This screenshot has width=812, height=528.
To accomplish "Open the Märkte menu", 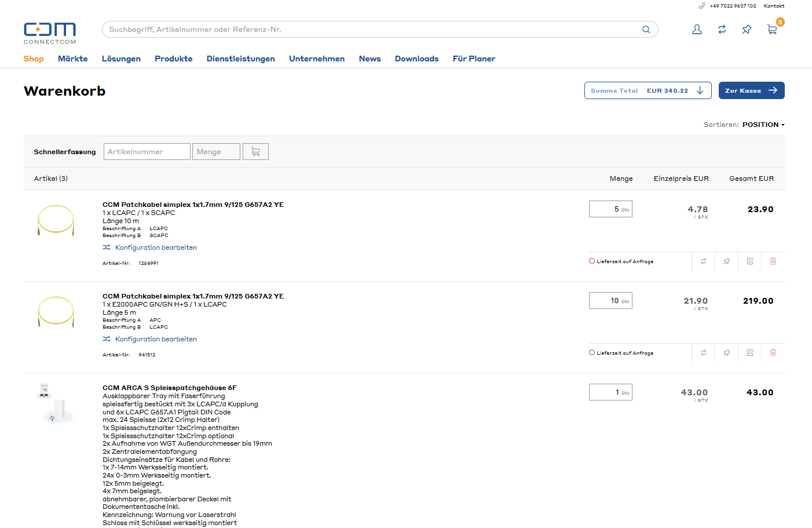I will point(73,59).
